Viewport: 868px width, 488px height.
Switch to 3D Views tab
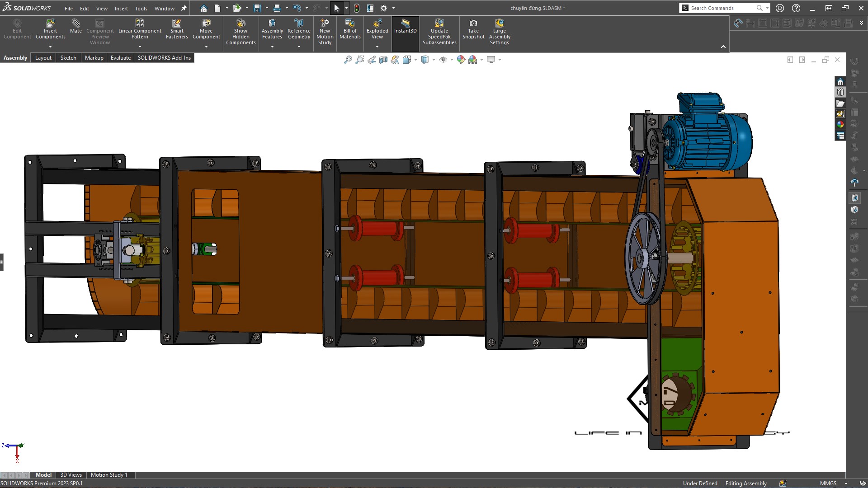(71, 475)
